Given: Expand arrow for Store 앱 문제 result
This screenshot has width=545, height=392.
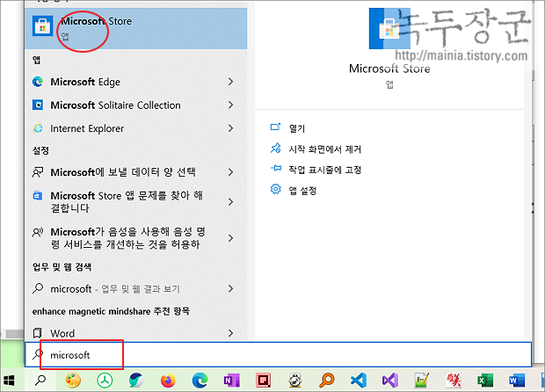Looking at the screenshot, I should [230, 202].
